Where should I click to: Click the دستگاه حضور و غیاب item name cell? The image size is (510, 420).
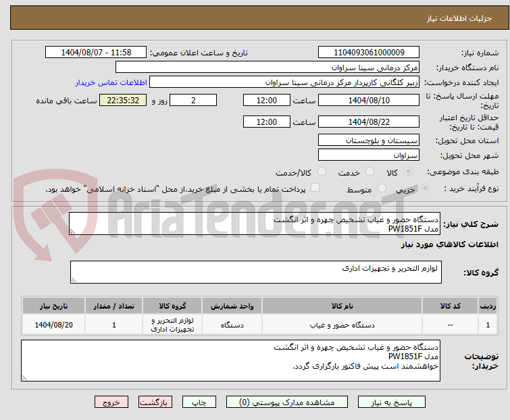(342, 325)
